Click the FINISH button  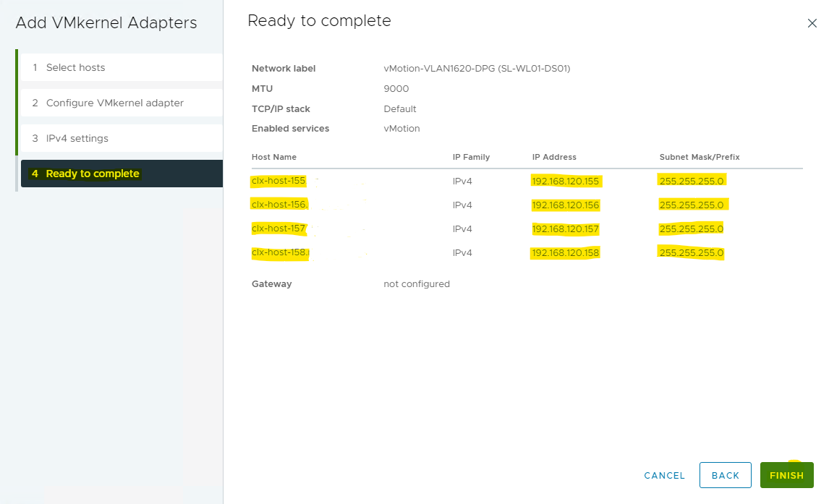[x=786, y=475]
